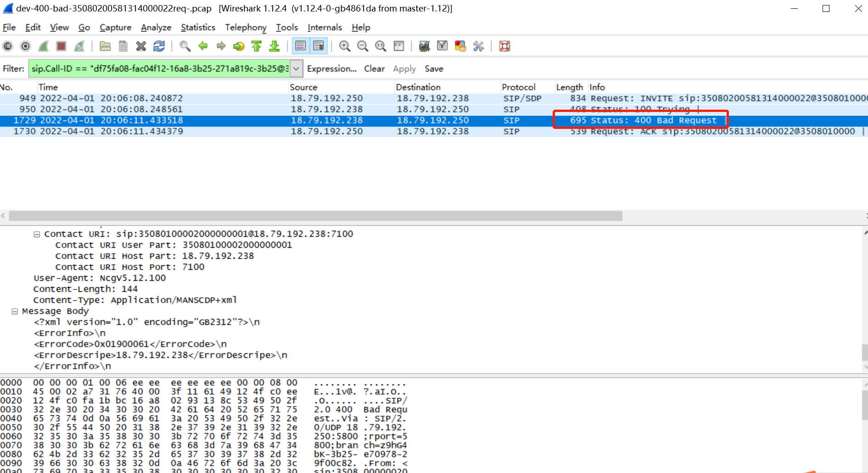The width and height of the screenshot is (868, 473).
Task: Click the Expression... button
Action: click(331, 69)
